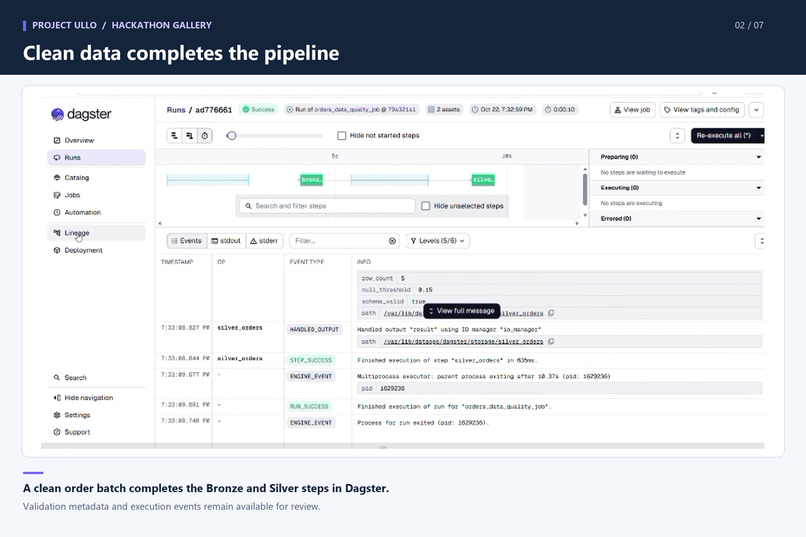Screen dimensions: 806x537
Task: Switch to the Events tab
Action: [187, 241]
